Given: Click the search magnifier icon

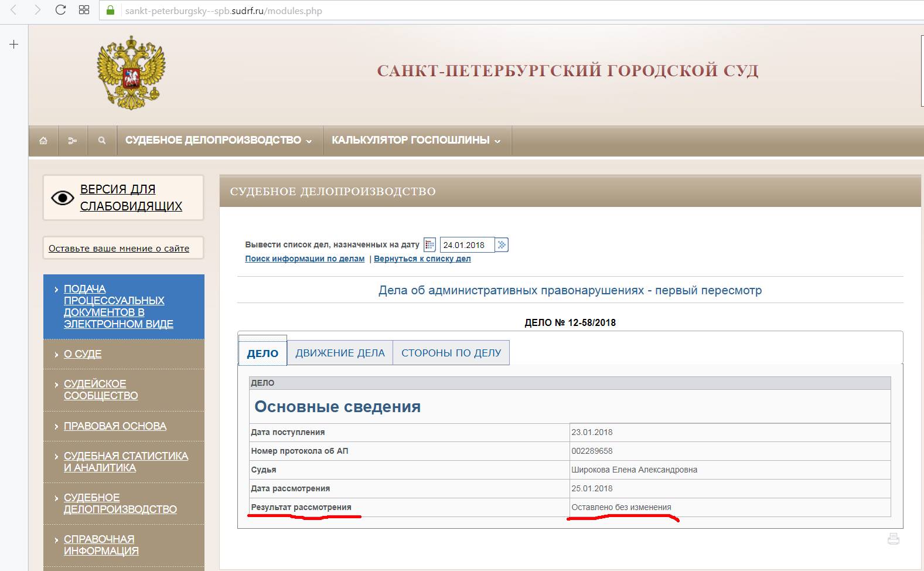Looking at the screenshot, I should click(x=102, y=141).
